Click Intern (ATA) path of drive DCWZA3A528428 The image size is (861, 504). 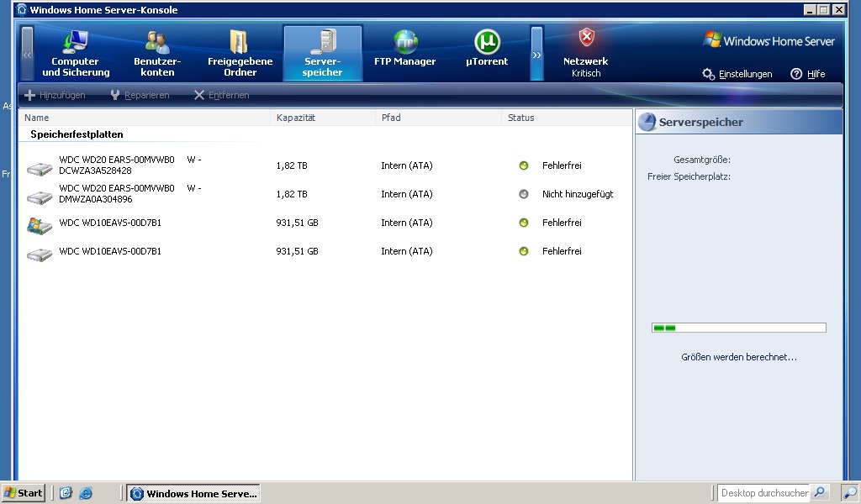(407, 165)
